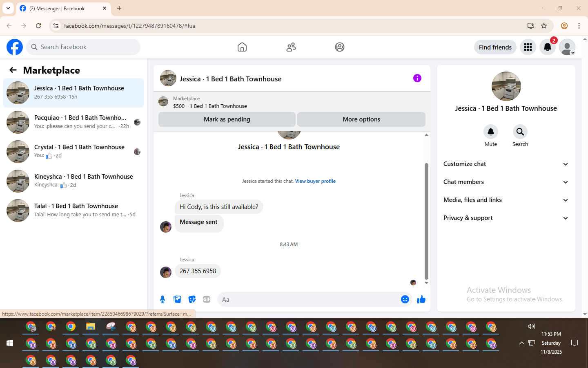The height and width of the screenshot is (368, 588).
Task: Open conversation info purple icon
Action: 417,78
